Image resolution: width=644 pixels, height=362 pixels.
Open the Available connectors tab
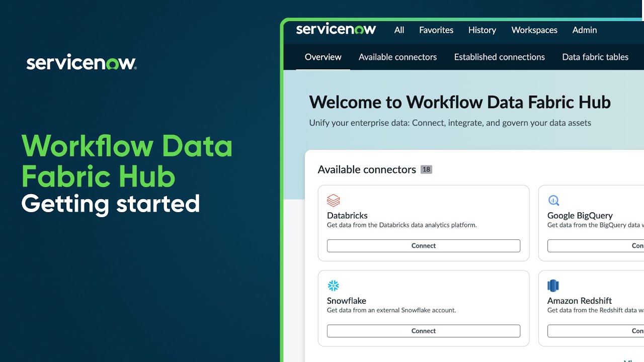pos(397,57)
